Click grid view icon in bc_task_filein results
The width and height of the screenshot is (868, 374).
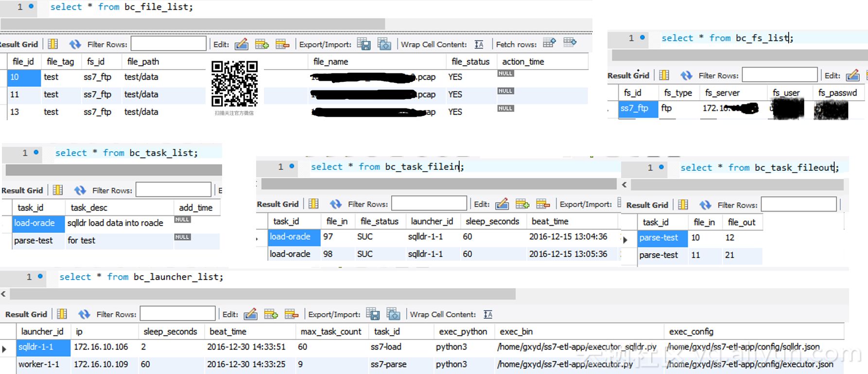pos(313,204)
